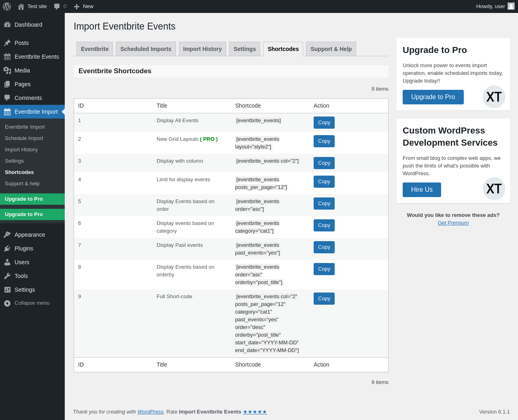Copy the category shortcode in row 6
The image size is (518, 420).
(324, 225)
